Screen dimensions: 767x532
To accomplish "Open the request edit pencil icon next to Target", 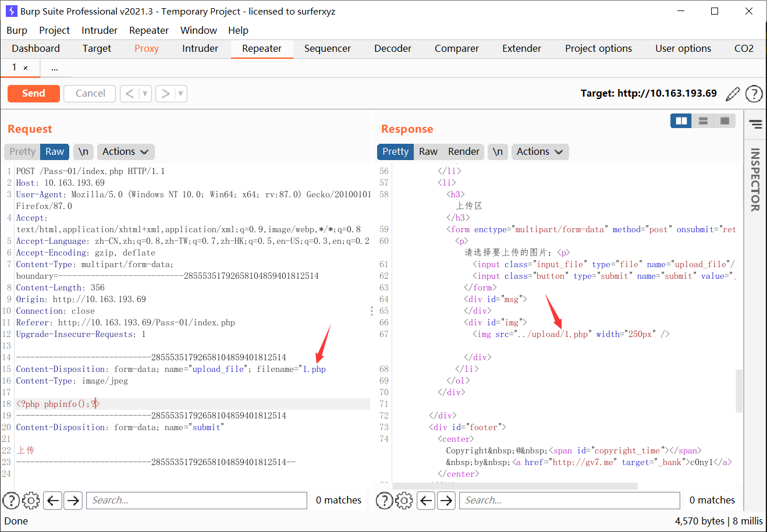I will pyautogui.click(x=733, y=93).
